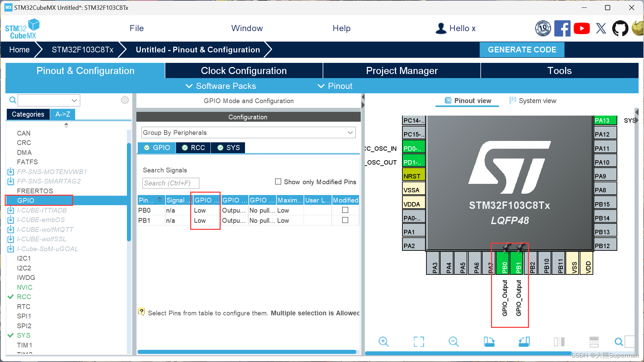Expand the Software Packs menu
The image size is (644, 362).
pyautogui.click(x=221, y=86)
